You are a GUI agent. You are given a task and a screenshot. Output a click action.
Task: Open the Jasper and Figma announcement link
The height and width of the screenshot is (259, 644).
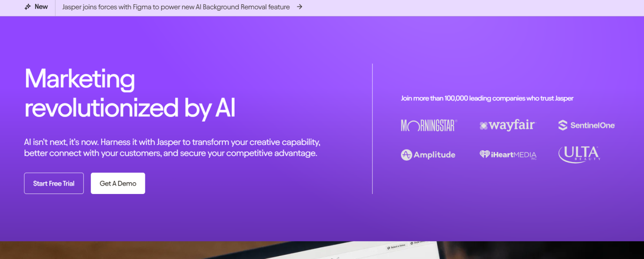(x=176, y=7)
